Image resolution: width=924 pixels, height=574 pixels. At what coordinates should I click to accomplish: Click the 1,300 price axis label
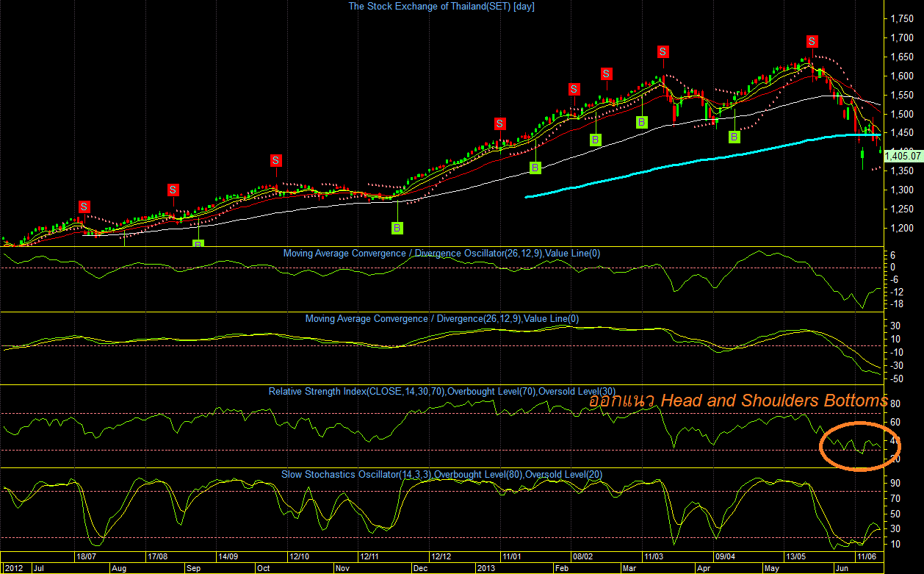click(x=901, y=190)
